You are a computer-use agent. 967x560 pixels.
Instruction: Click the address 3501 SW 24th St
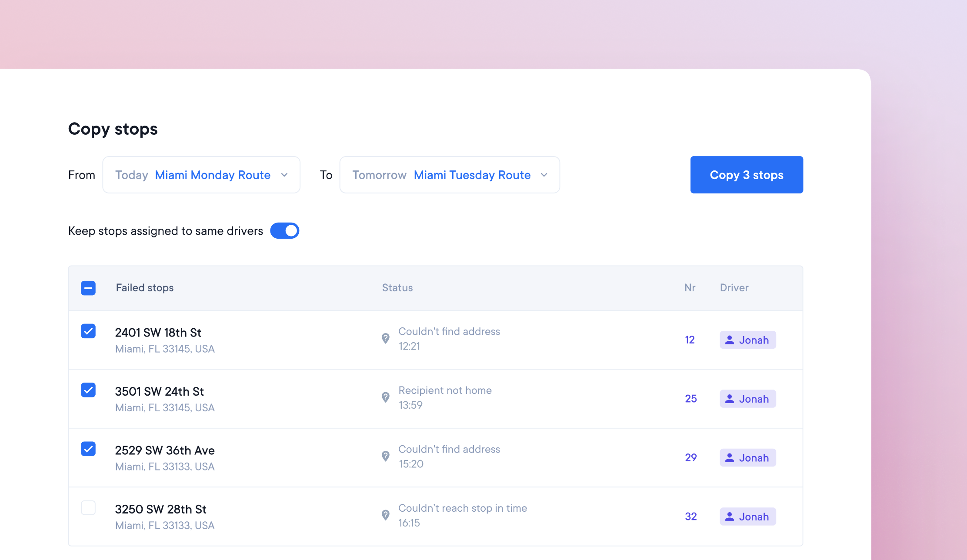click(160, 391)
